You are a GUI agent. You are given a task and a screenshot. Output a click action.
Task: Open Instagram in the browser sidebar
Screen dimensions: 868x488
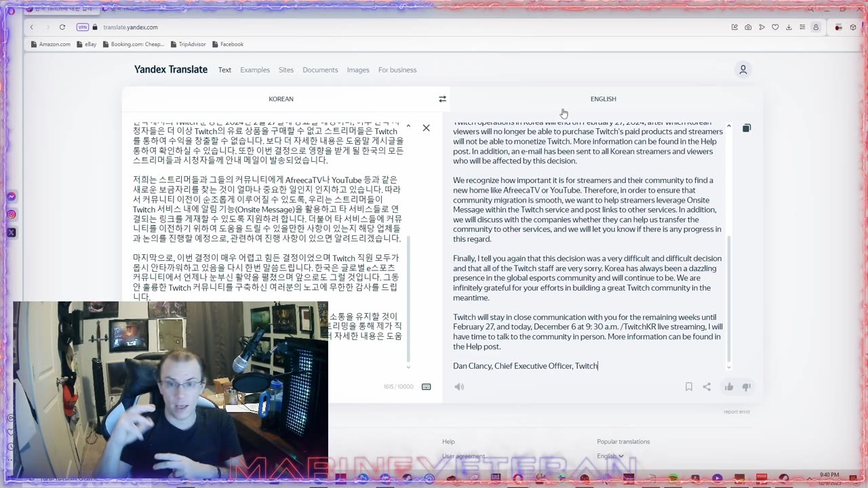(x=12, y=214)
